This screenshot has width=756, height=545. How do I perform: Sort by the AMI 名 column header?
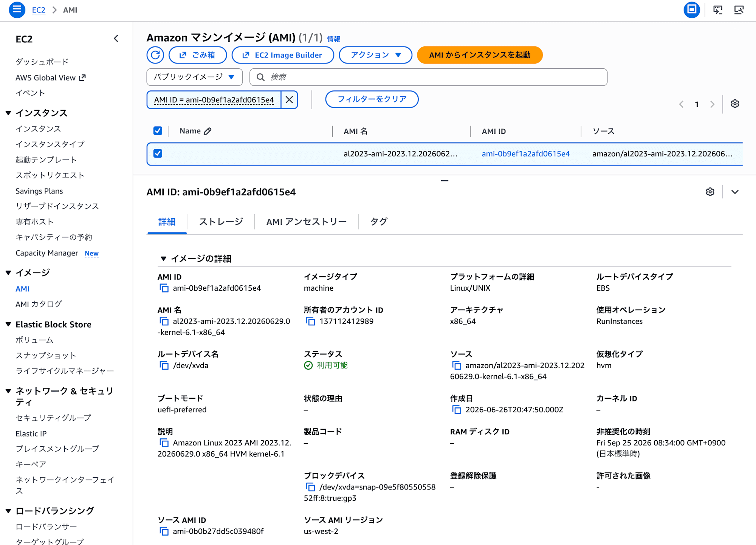coord(355,131)
